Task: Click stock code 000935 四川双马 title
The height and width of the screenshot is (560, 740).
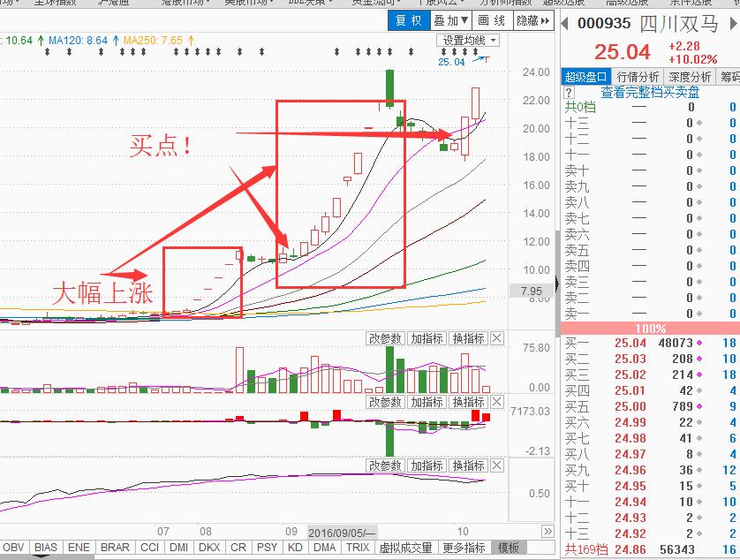Action: click(647, 23)
